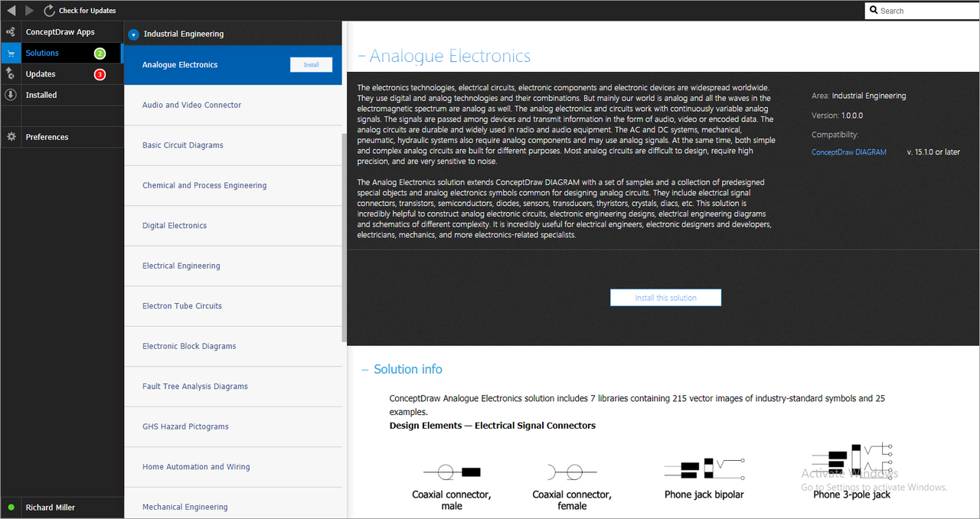Click the Coaxial connector, male symbol
Screen dimensions: 980x519
(x=452, y=472)
